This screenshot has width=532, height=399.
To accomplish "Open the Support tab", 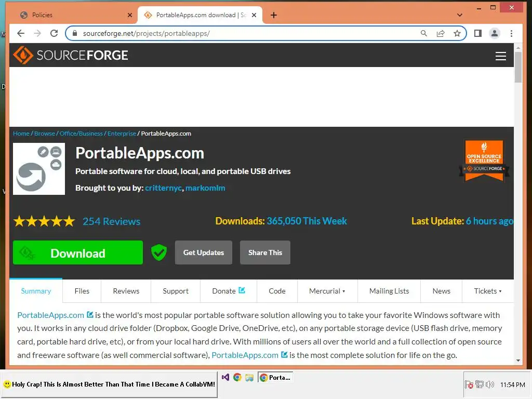I will point(176,291).
